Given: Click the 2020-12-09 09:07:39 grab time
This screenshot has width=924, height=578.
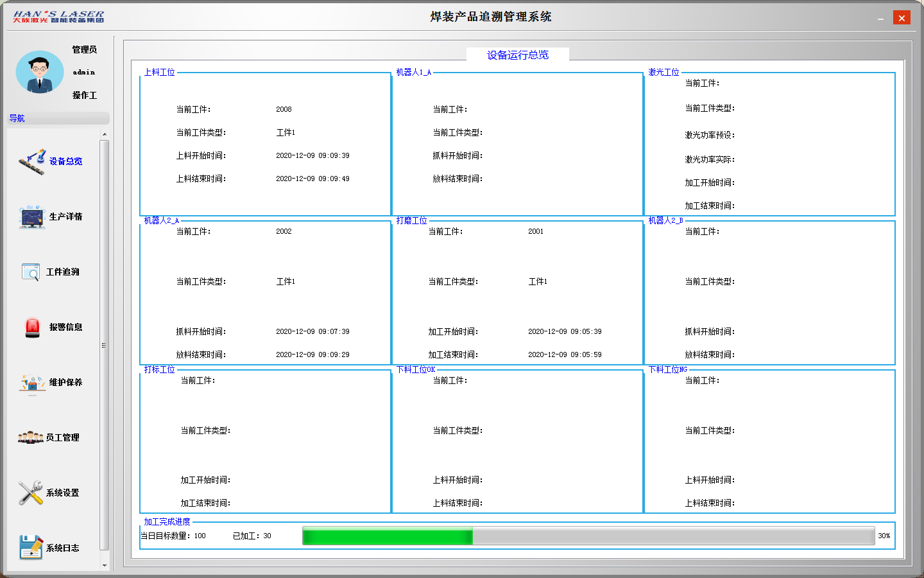Looking at the screenshot, I should click(312, 332).
